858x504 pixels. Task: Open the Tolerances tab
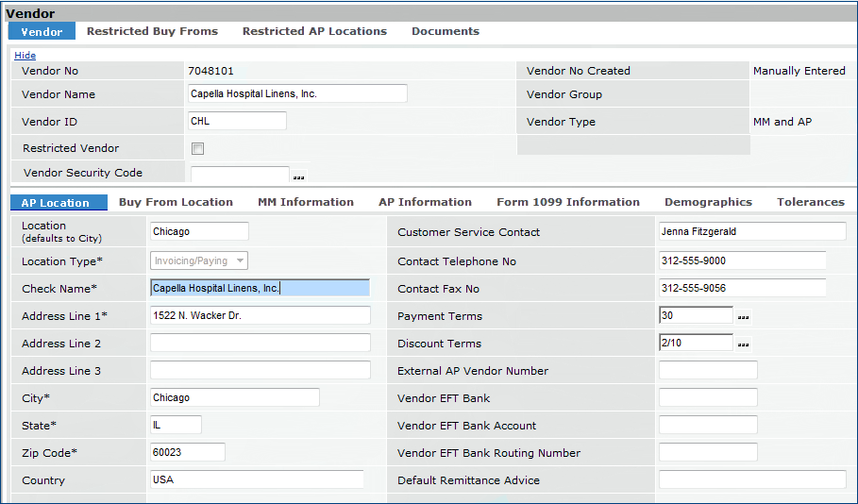(810, 202)
